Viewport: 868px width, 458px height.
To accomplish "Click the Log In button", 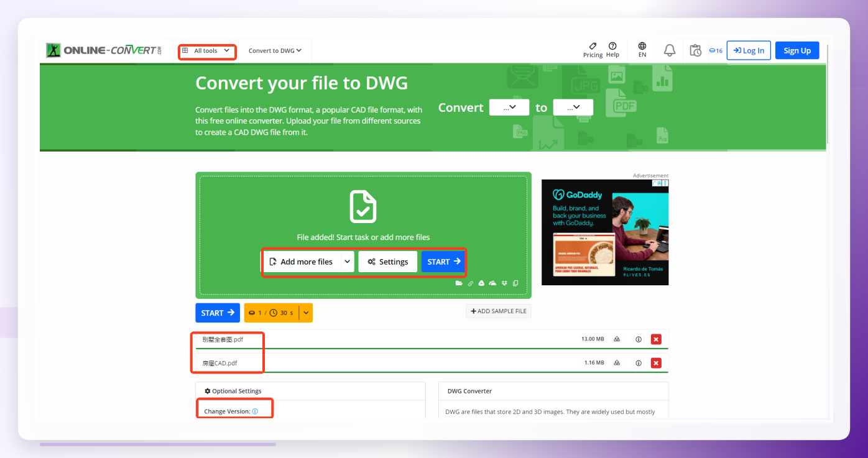I will 749,50.
